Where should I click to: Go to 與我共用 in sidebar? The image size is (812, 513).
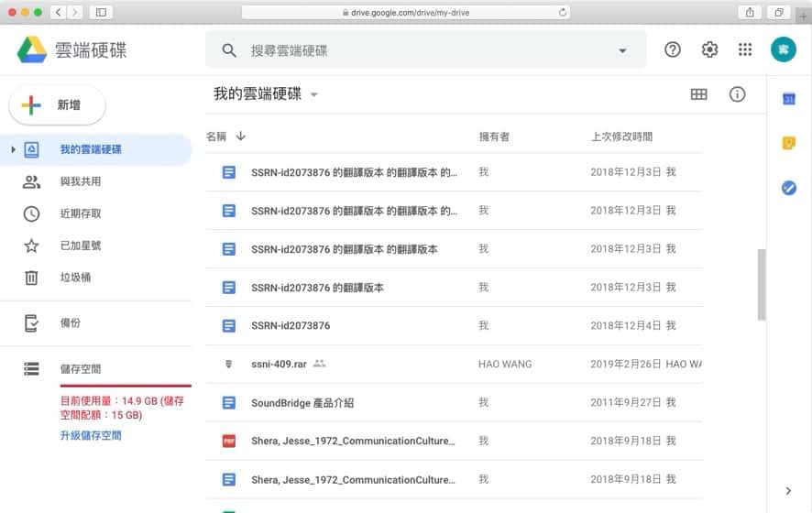tap(81, 181)
